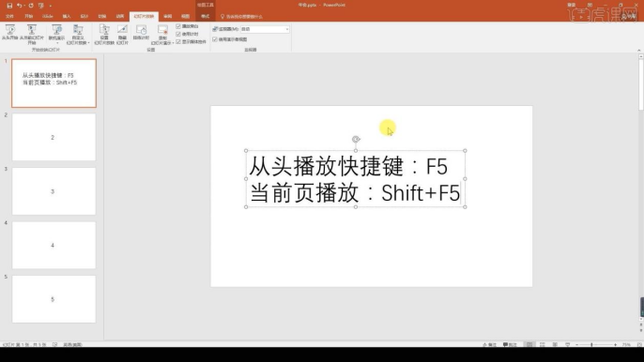Open Set Up Slide Show dialog
The height and width of the screenshot is (362, 644).
click(104, 35)
